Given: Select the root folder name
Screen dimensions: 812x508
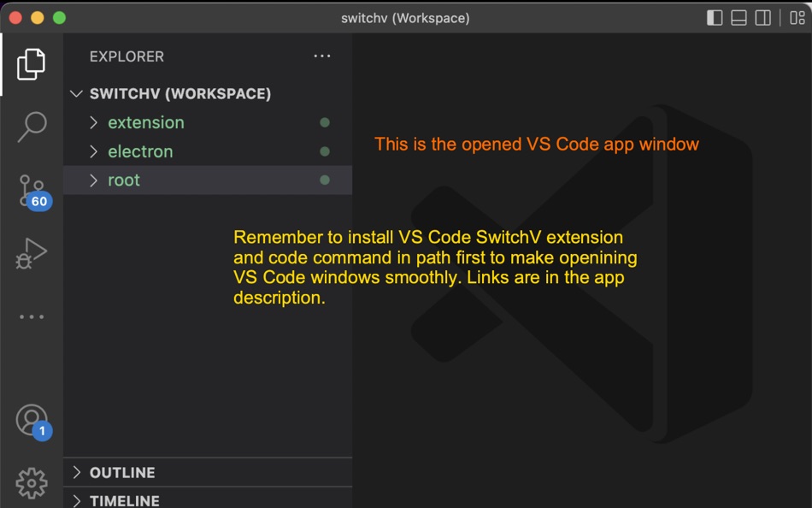Looking at the screenshot, I should pyautogui.click(x=124, y=180).
